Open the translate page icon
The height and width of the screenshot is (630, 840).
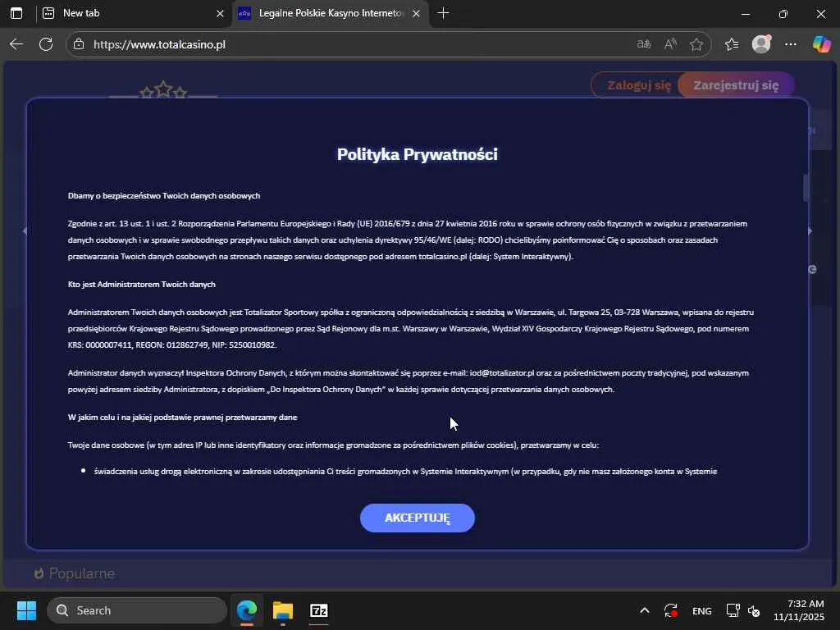coord(643,44)
